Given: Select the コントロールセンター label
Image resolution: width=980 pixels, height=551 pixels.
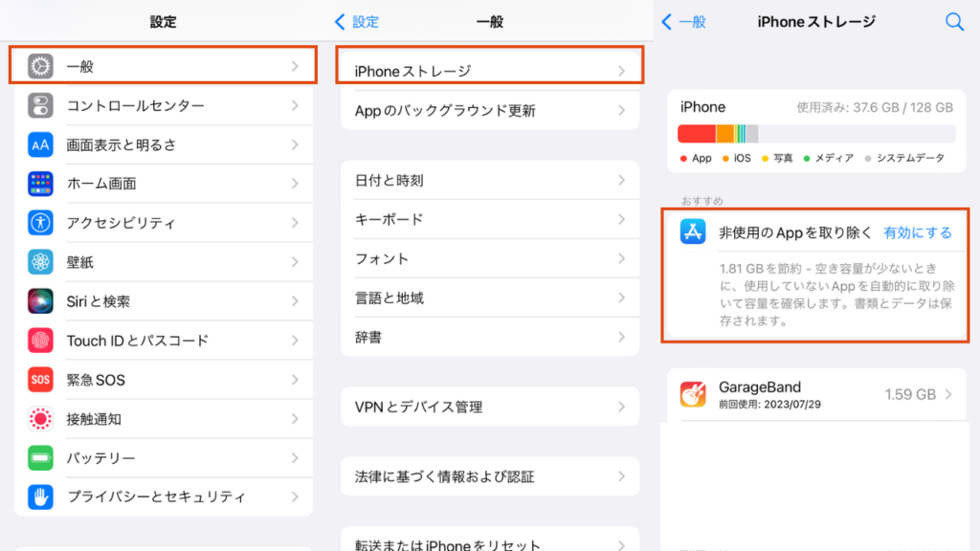Looking at the screenshot, I should tap(136, 105).
